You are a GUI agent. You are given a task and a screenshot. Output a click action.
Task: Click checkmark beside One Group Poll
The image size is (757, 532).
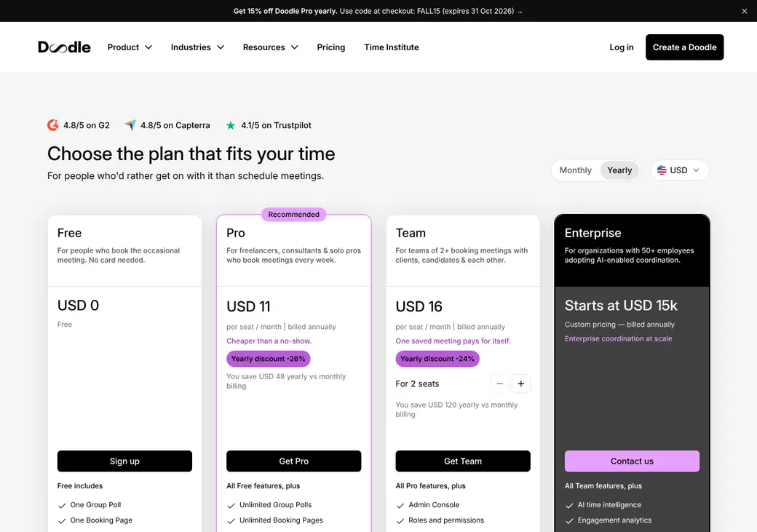click(62, 506)
